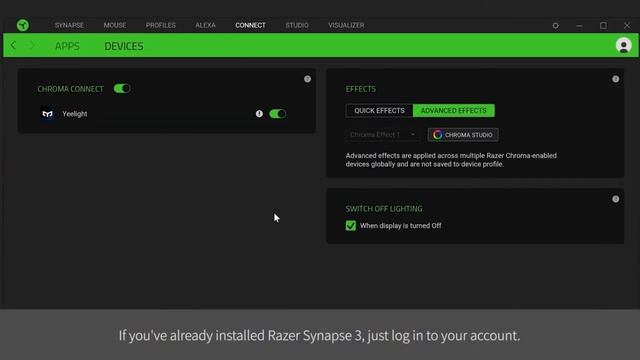Open help icon in Effects panel

tap(616, 79)
